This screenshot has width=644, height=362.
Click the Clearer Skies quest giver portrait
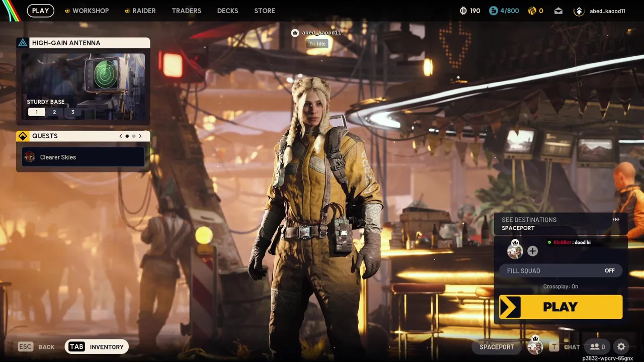coord(30,157)
